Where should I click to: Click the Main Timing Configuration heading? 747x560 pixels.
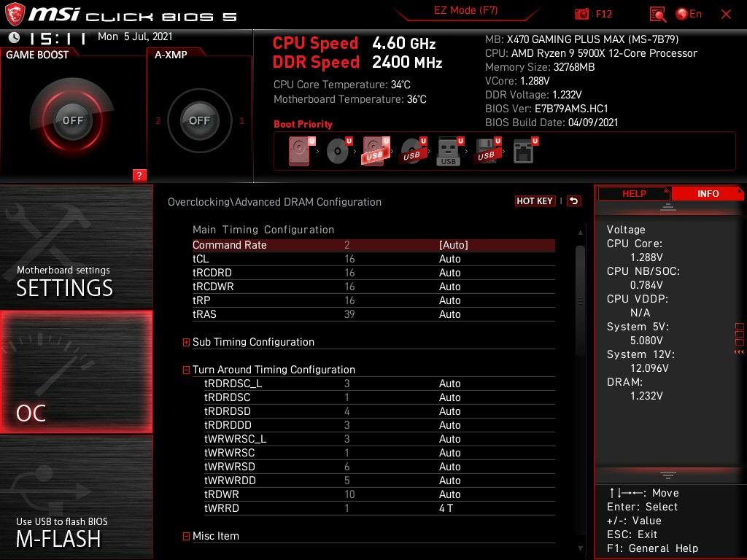point(263,230)
